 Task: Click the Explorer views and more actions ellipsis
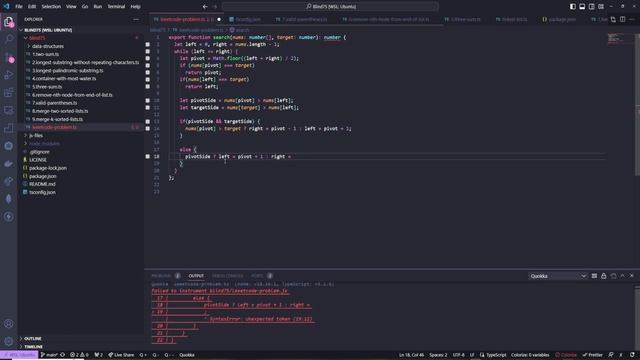[x=136, y=19]
